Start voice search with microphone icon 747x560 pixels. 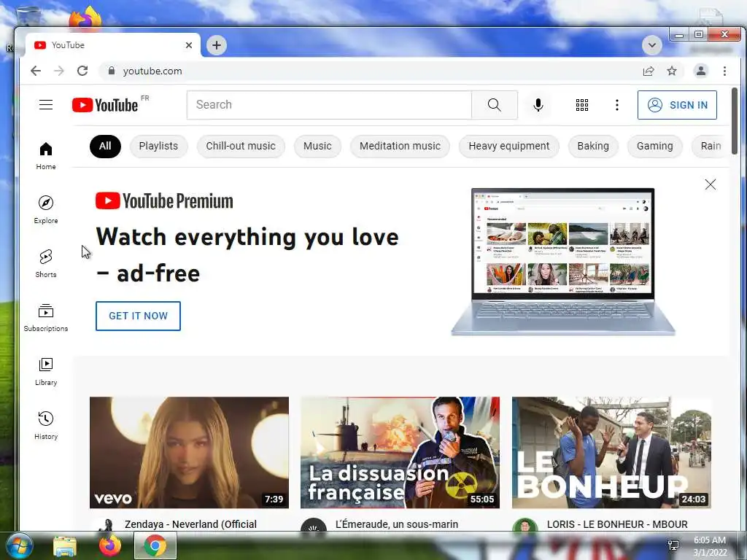point(538,105)
